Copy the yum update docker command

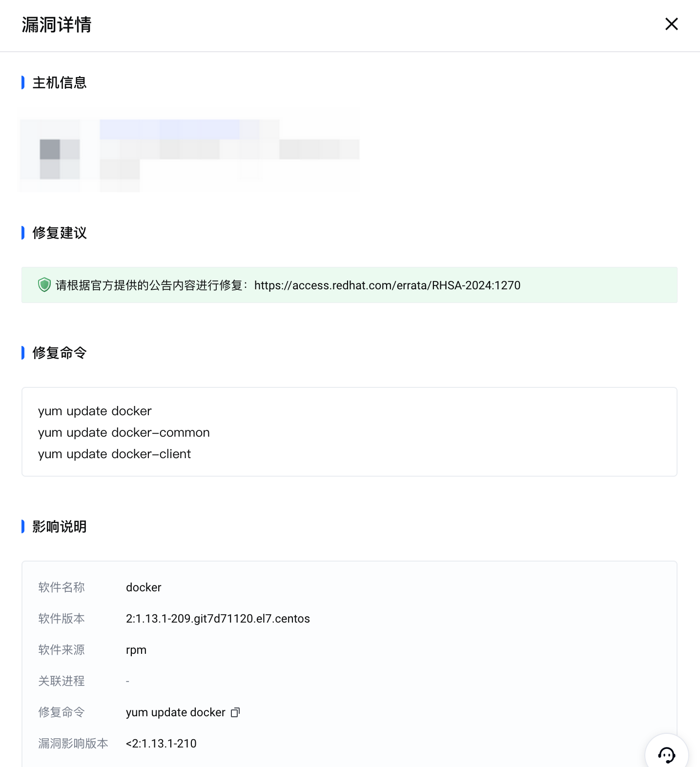[235, 712]
